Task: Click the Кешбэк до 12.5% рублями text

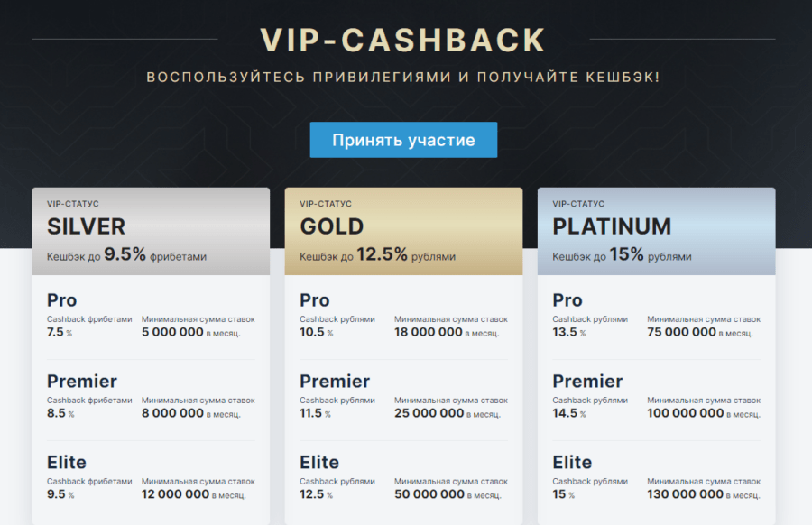Action: pyautogui.click(x=377, y=255)
